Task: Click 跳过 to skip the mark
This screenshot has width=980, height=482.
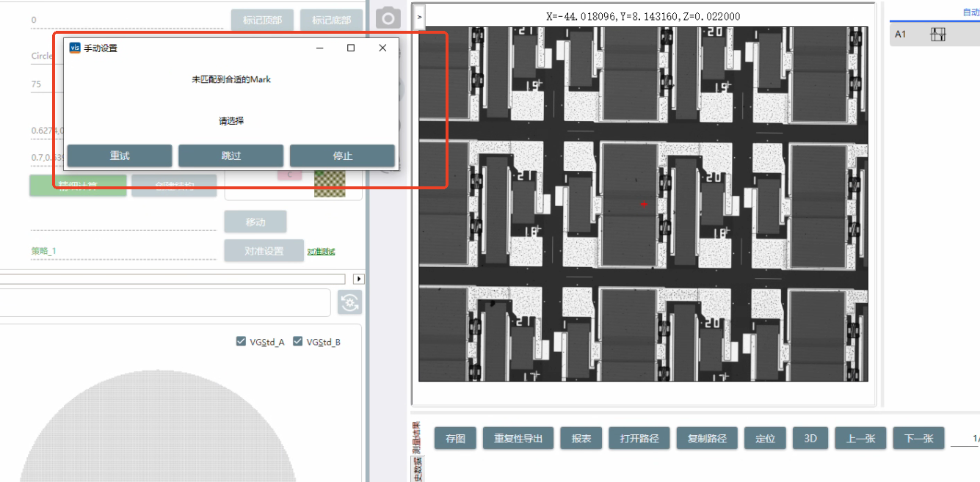Action: (x=231, y=156)
